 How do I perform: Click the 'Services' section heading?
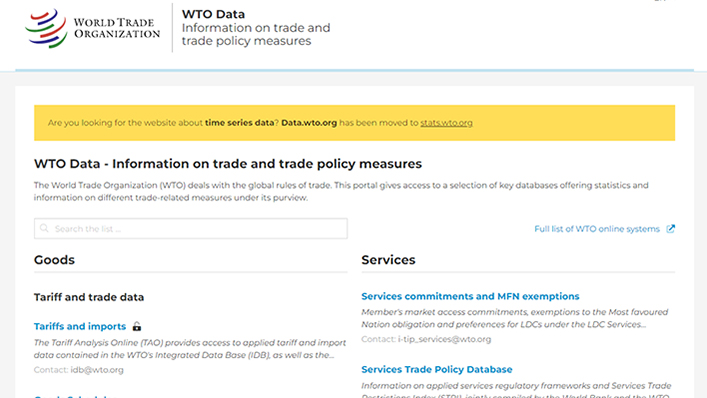(388, 260)
